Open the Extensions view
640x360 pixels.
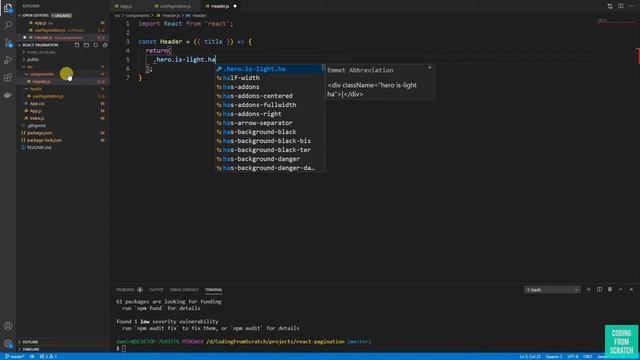pos(8,77)
